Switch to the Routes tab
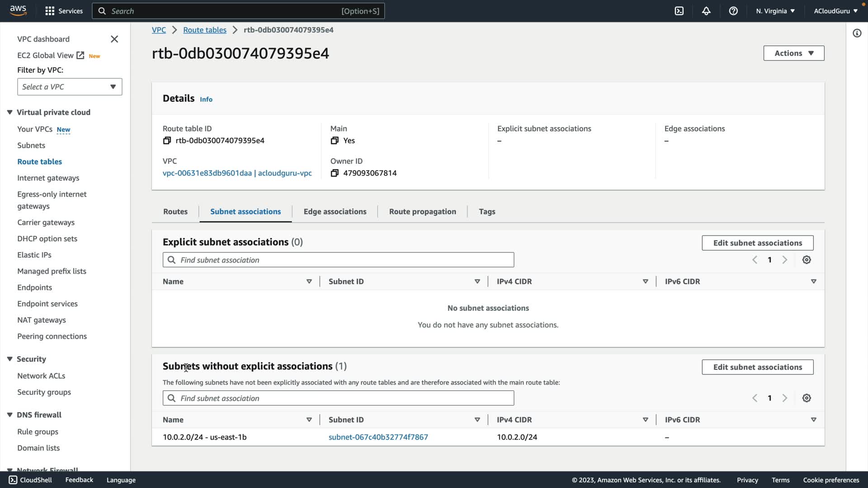 pyautogui.click(x=175, y=211)
